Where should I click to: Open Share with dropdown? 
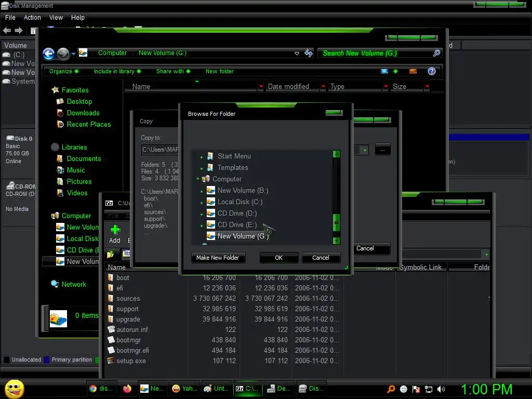(x=173, y=71)
